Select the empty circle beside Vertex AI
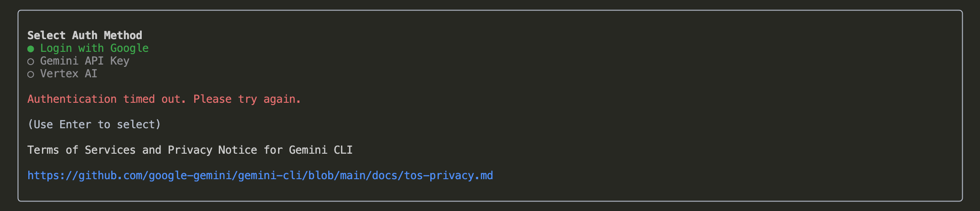 (31, 74)
